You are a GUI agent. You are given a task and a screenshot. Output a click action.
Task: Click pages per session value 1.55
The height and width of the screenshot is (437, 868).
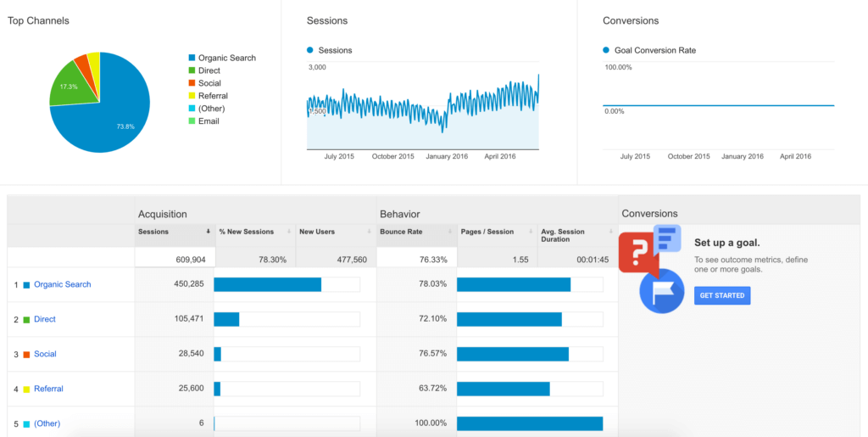520,259
